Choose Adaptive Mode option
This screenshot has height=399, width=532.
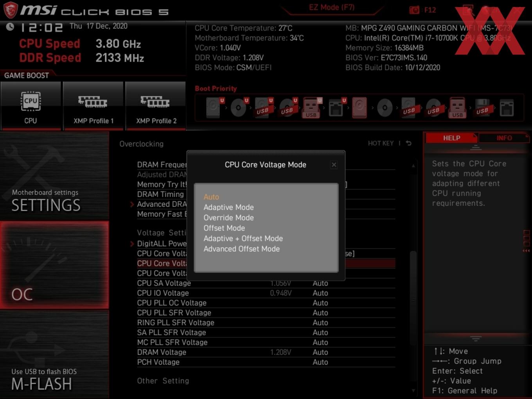[x=228, y=207]
